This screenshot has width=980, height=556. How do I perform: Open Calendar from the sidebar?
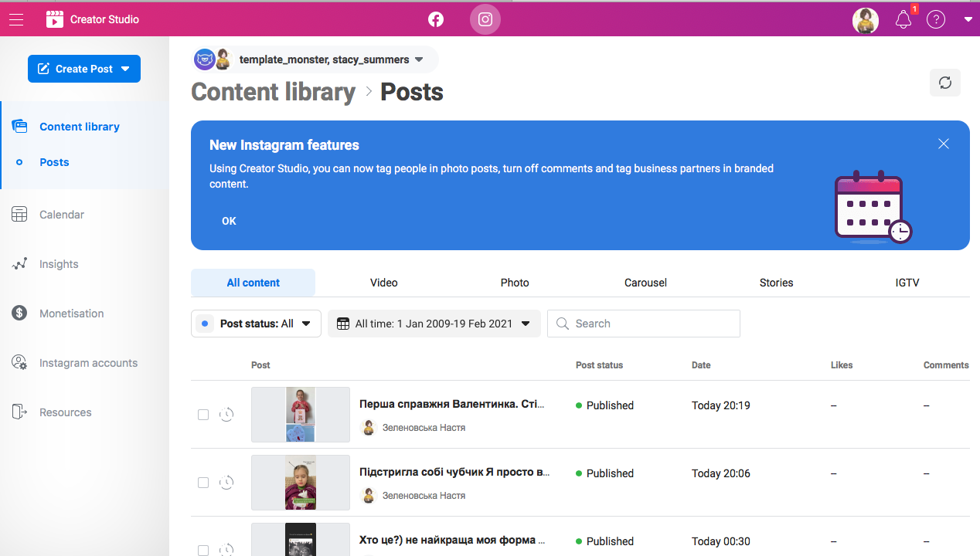pyautogui.click(x=62, y=215)
